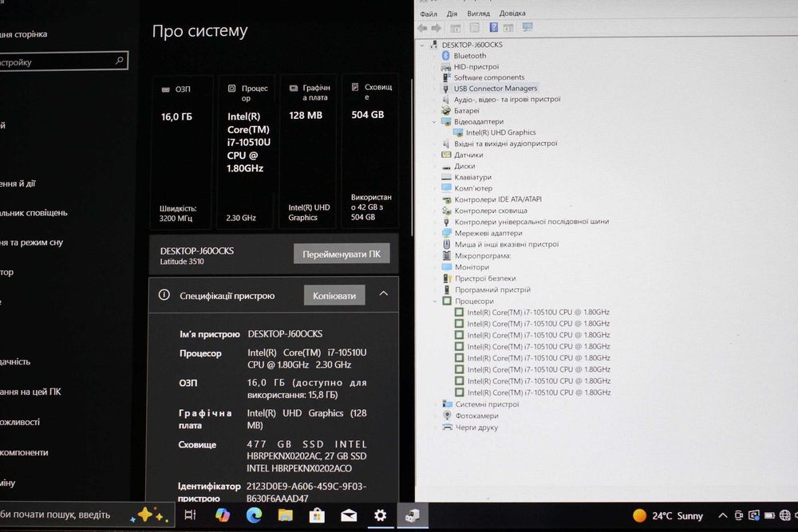Screen dimensions: 798x532
Task: Click the Back arrow in Device Manager toolbar
Action: (x=422, y=28)
